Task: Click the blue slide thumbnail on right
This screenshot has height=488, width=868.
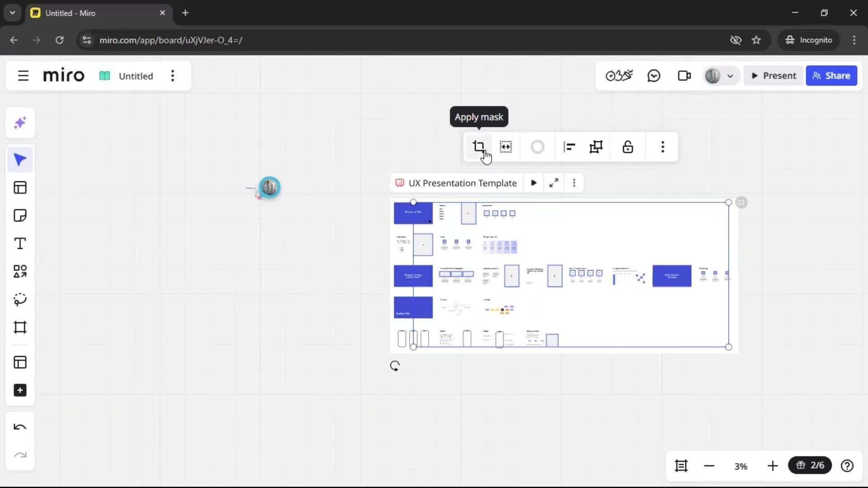Action: pyautogui.click(x=672, y=276)
